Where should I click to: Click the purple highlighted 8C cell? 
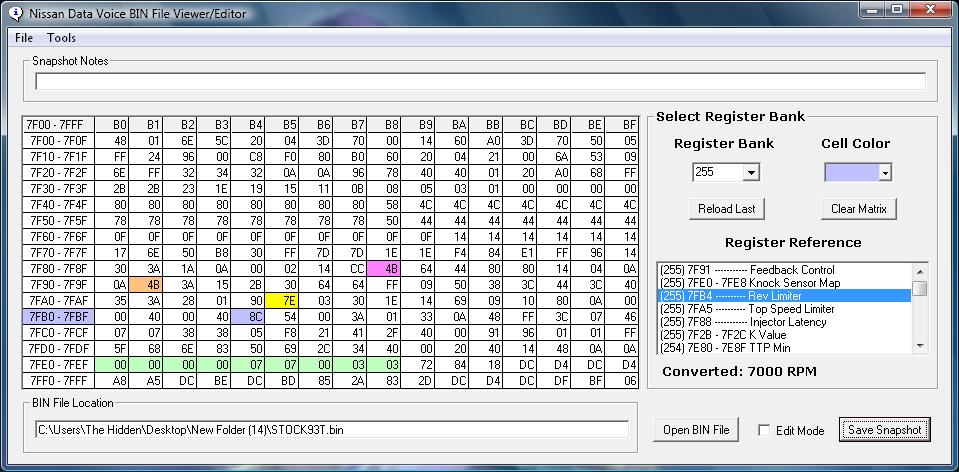[248, 317]
